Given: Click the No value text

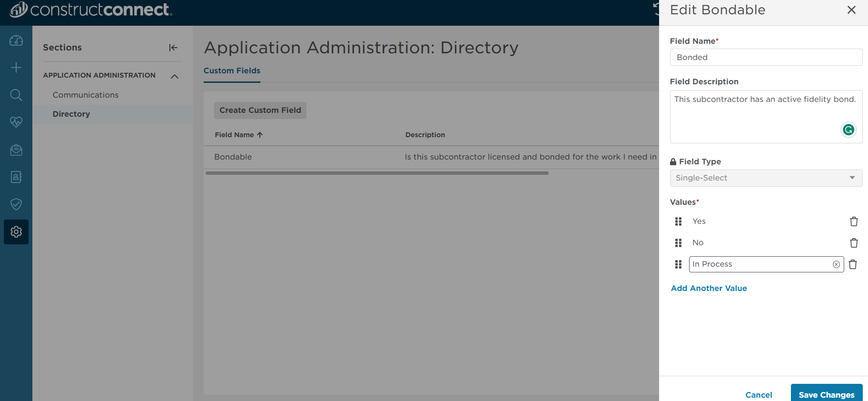Looking at the screenshot, I should (x=698, y=243).
